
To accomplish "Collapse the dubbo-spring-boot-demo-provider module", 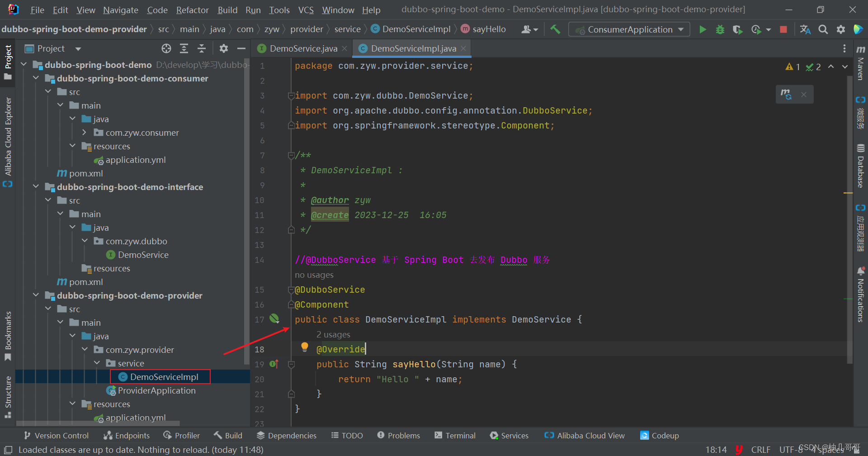I will pos(36,295).
